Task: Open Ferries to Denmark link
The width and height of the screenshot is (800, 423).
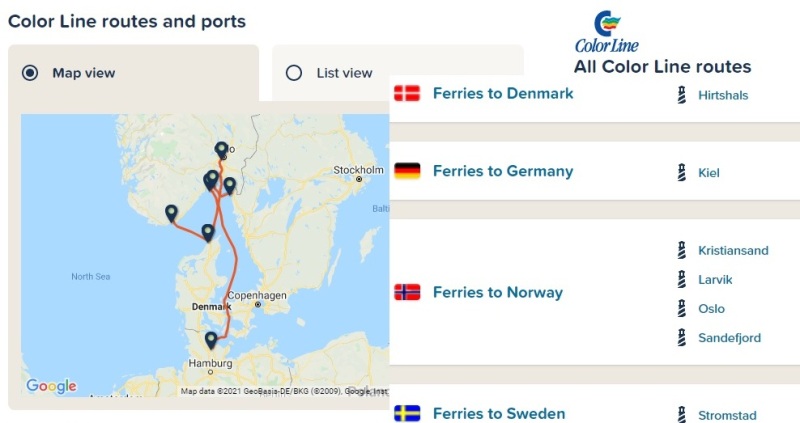Action: pos(503,93)
